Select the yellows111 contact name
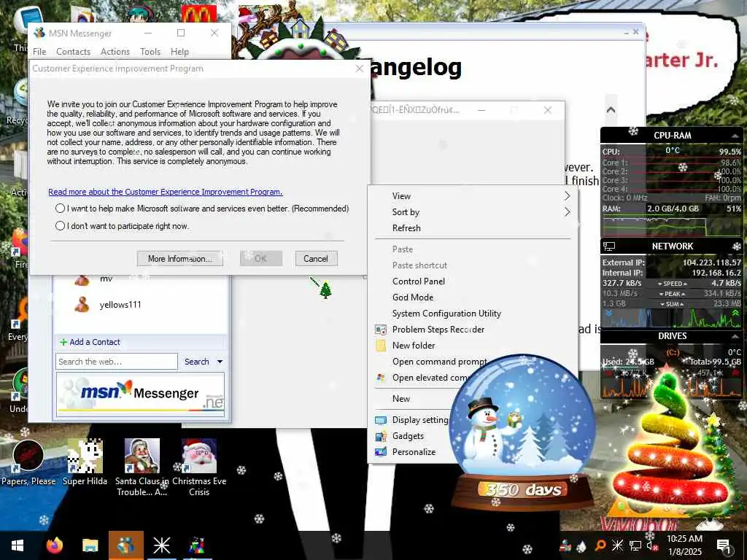Image resolution: width=747 pixels, height=560 pixels. 120,305
